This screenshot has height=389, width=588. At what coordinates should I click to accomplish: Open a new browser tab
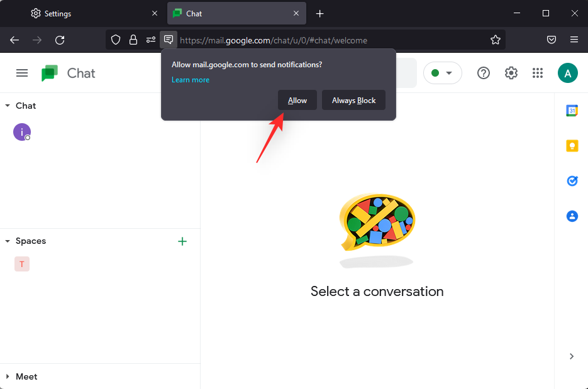pyautogui.click(x=319, y=13)
